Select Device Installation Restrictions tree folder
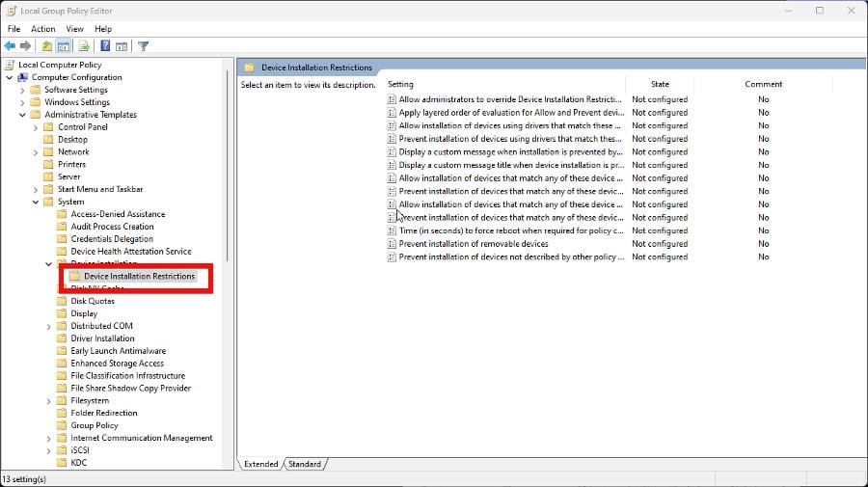Viewport: 868px width, 487px height. (139, 276)
